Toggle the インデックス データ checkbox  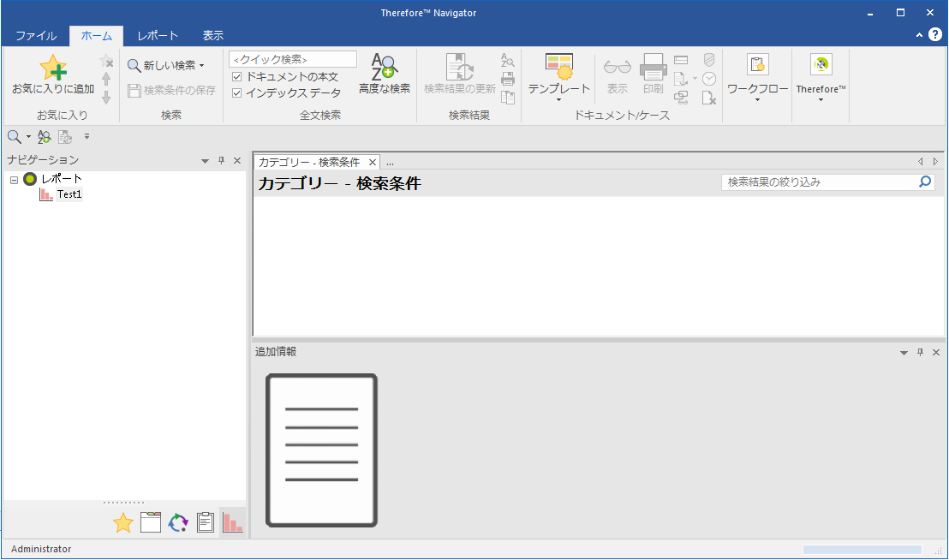237,92
